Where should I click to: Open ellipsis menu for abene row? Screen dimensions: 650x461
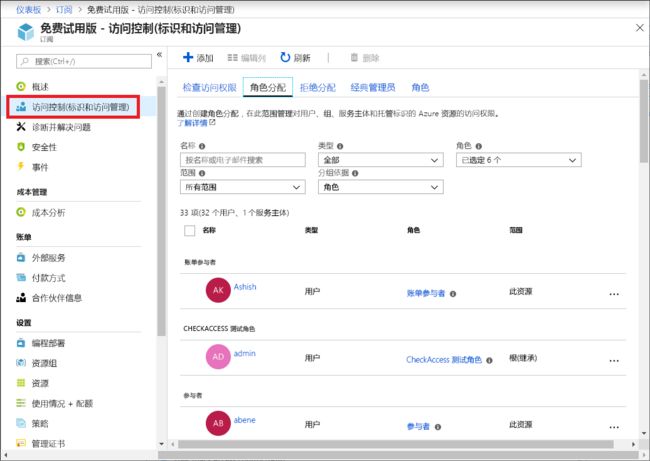(614, 427)
